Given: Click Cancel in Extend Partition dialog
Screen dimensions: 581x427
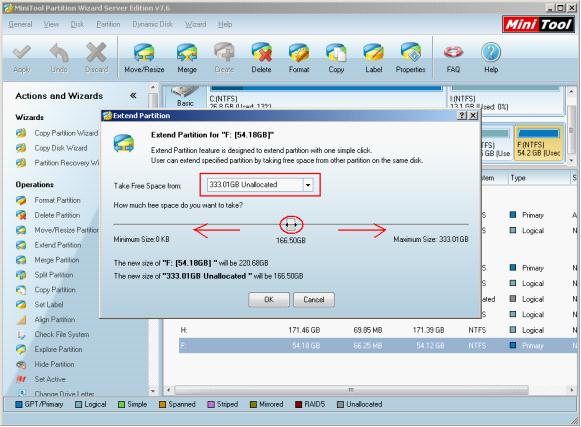Looking at the screenshot, I should pos(314,299).
